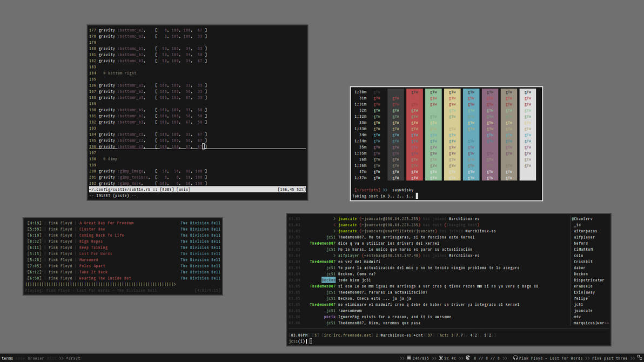Select the white color column in terminal
Screen dimensions: 644x362
point(528,135)
